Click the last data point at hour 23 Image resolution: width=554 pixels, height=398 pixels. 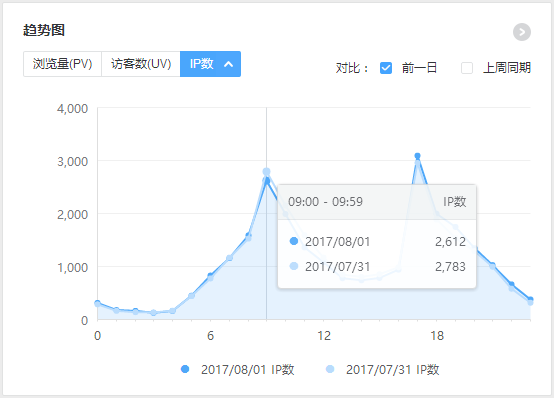tap(530, 300)
